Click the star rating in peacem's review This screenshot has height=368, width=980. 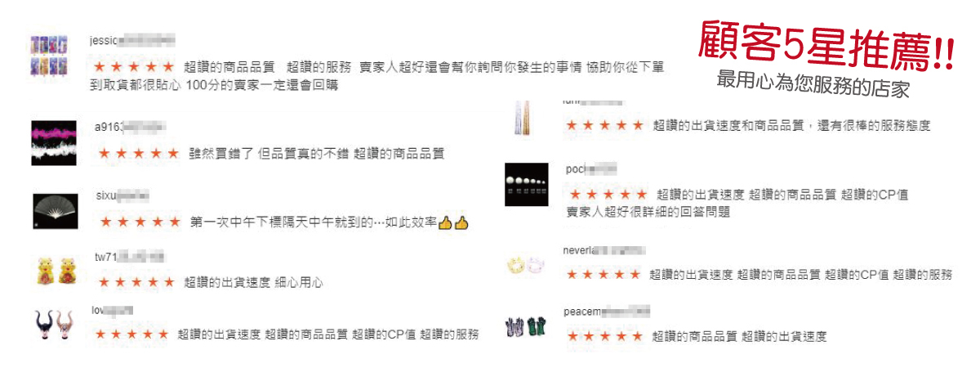(x=605, y=336)
